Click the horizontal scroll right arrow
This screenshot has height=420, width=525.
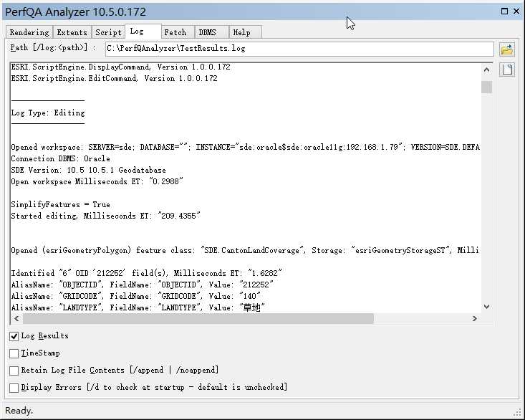474,318
